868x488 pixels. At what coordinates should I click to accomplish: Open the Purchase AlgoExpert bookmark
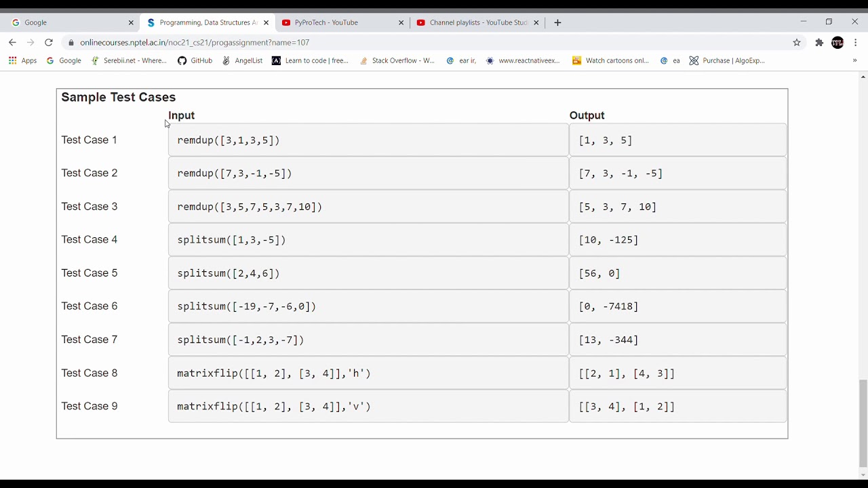tap(727, 60)
